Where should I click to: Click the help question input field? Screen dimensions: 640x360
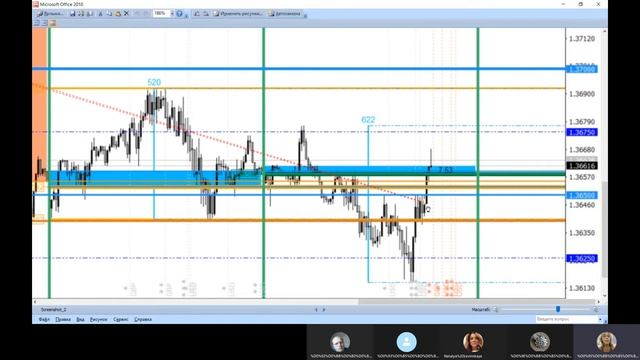pyautogui.click(x=566, y=319)
